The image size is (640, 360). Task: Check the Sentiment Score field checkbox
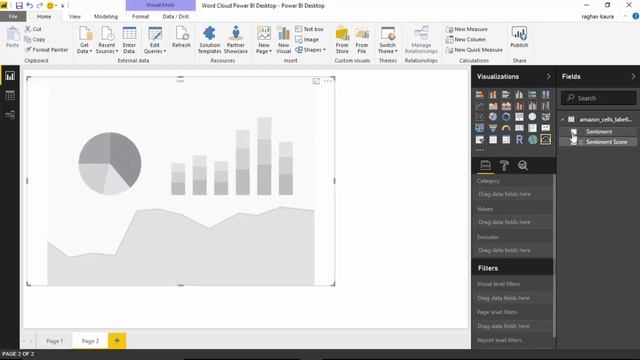click(x=574, y=142)
